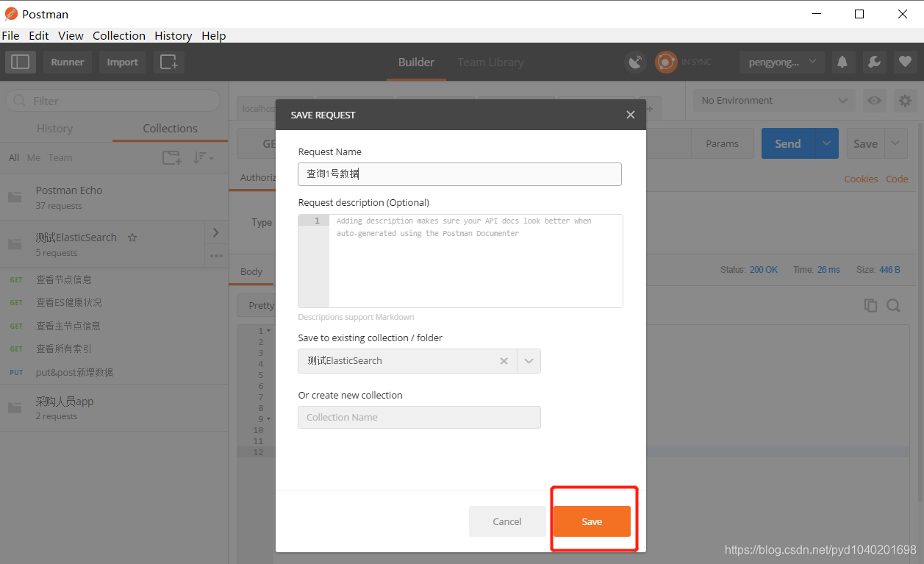924x564 pixels.
Task: Filter collections by All
Action: [x=14, y=157]
